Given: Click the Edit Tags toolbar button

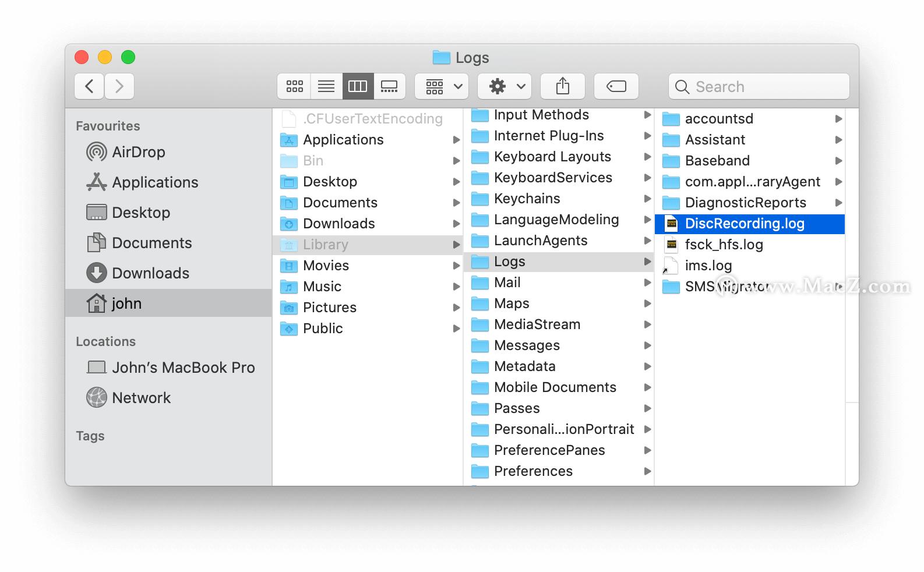Looking at the screenshot, I should click(x=616, y=86).
